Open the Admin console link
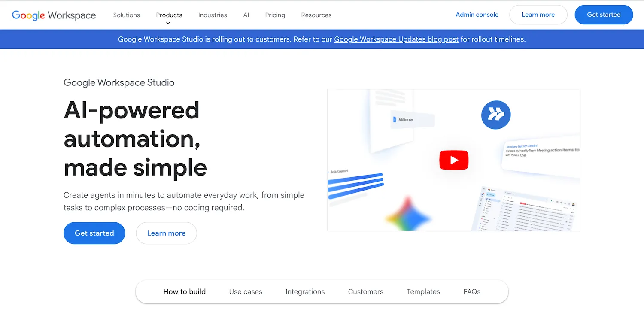 tap(477, 15)
